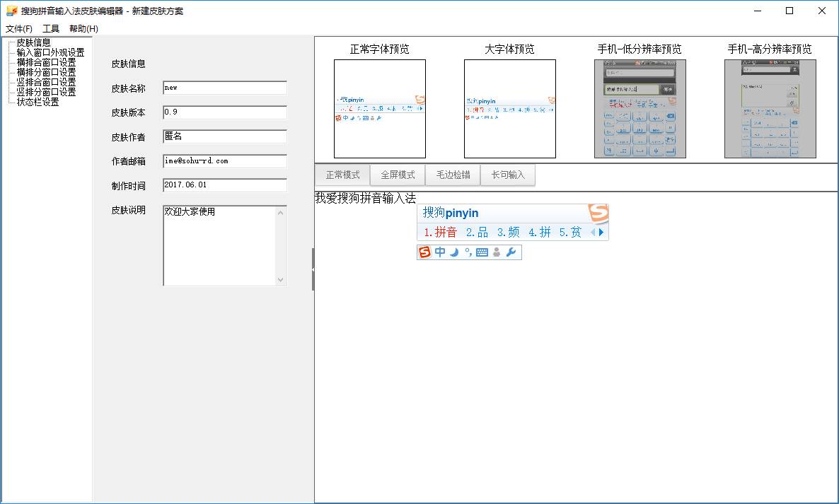Open the 大字体预览 thumbnail
This screenshot has height=504, width=839.
tap(510, 109)
